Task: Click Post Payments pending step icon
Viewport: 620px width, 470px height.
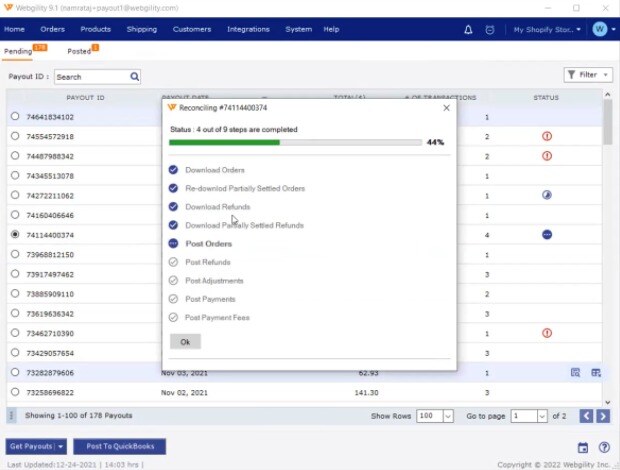Action: [x=173, y=298]
